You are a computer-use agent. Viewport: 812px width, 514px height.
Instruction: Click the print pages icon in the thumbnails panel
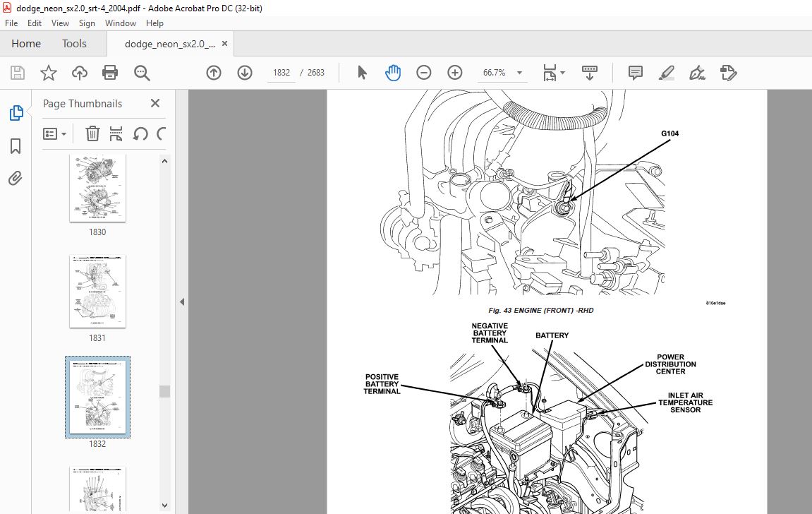click(116, 133)
